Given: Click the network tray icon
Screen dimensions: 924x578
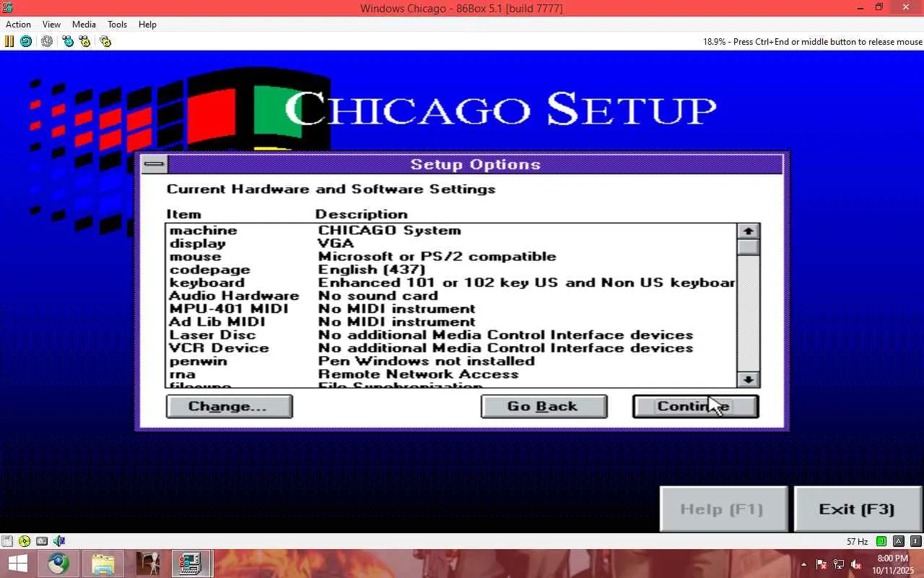Looking at the screenshot, I should point(839,564).
